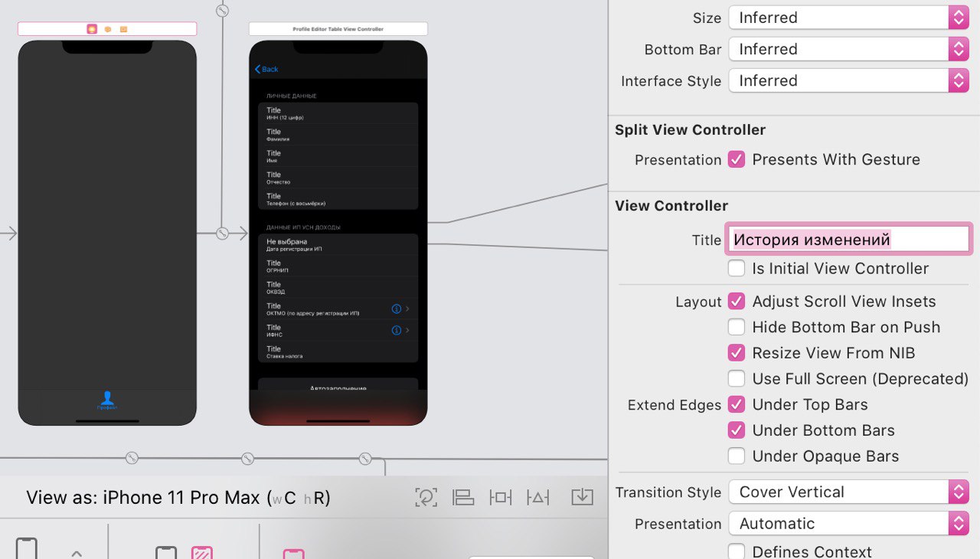Enable Is Initial View Controller checkbox

pyautogui.click(x=737, y=268)
